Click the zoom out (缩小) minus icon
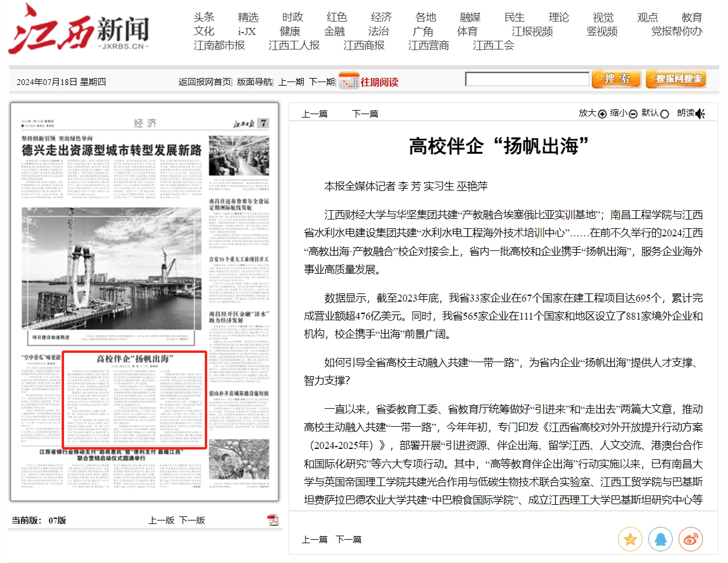The height and width of the screenshot is (563, 728). (x=633, y=114)
